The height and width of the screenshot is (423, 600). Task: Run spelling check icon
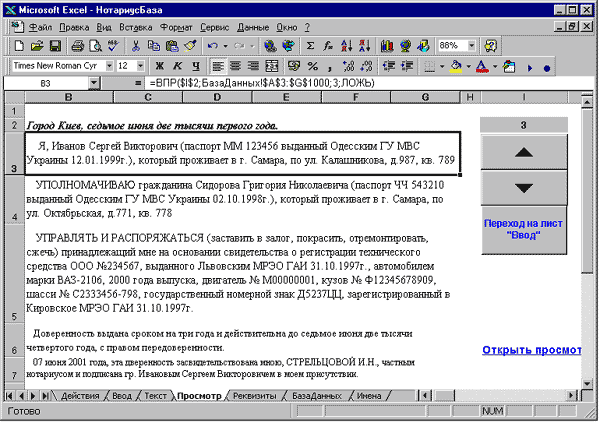coord(114,46)
